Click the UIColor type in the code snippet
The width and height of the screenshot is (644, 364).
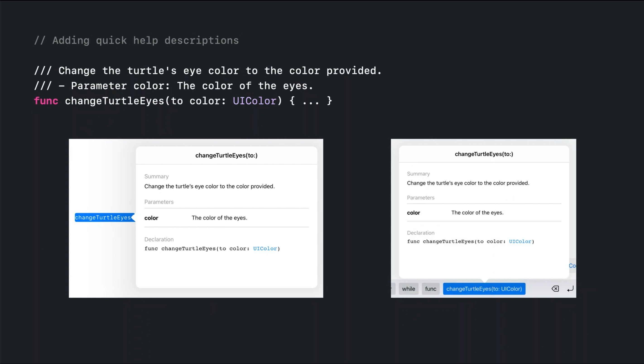point(255,101)
